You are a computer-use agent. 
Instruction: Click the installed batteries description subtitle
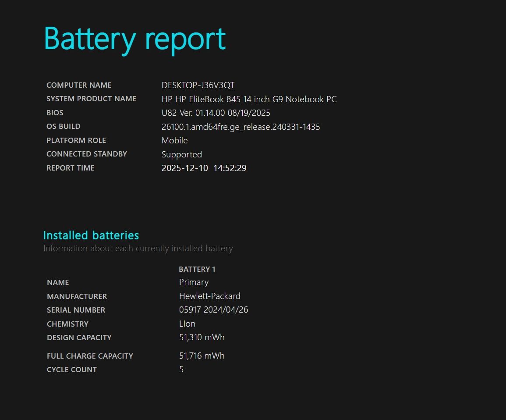pos(138,249)
